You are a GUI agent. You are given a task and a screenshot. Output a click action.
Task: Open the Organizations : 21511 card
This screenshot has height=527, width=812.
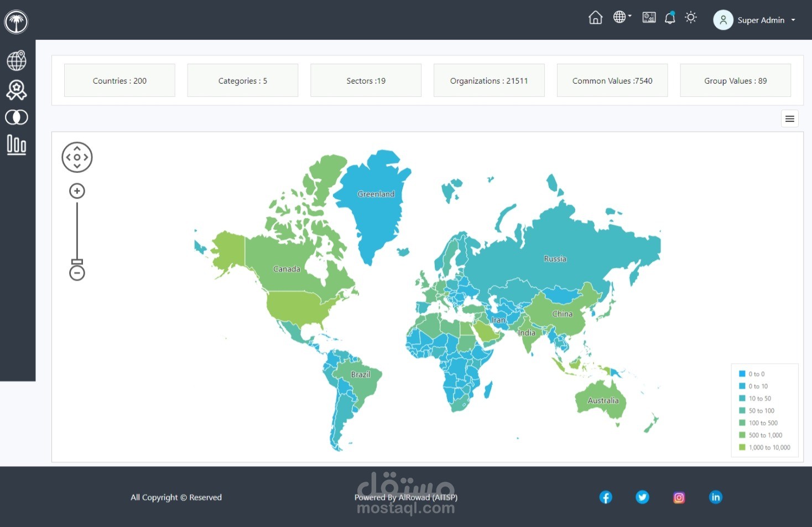click(489, 80)
